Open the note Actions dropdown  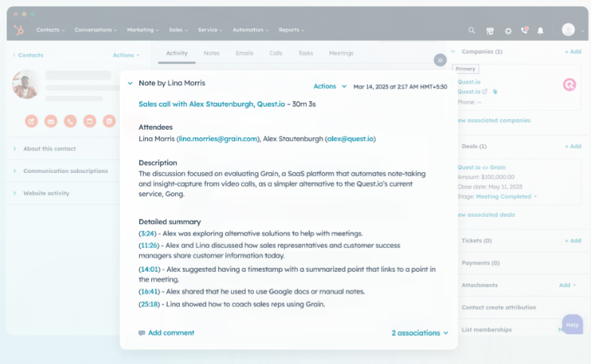tap(330, 86)
